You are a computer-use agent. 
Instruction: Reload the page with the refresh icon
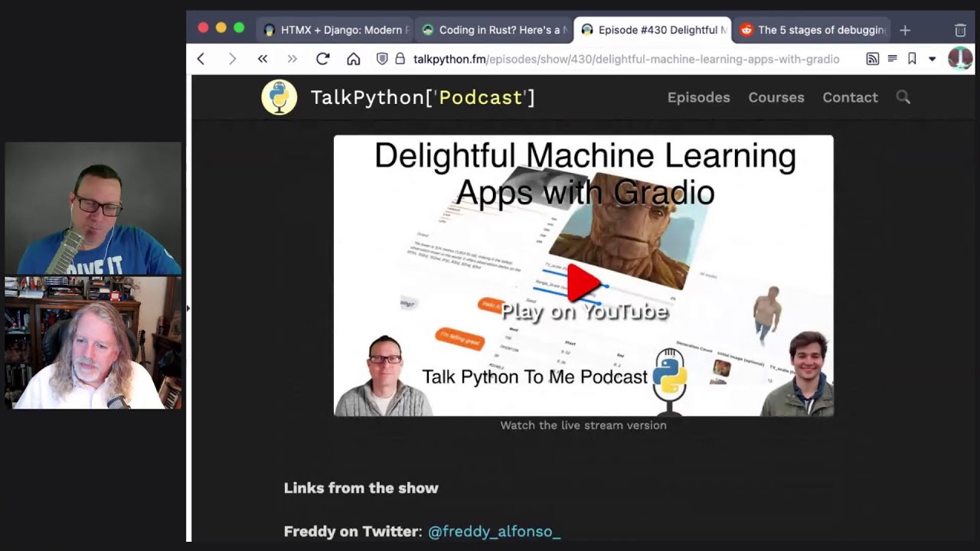[x=323, y=59]
